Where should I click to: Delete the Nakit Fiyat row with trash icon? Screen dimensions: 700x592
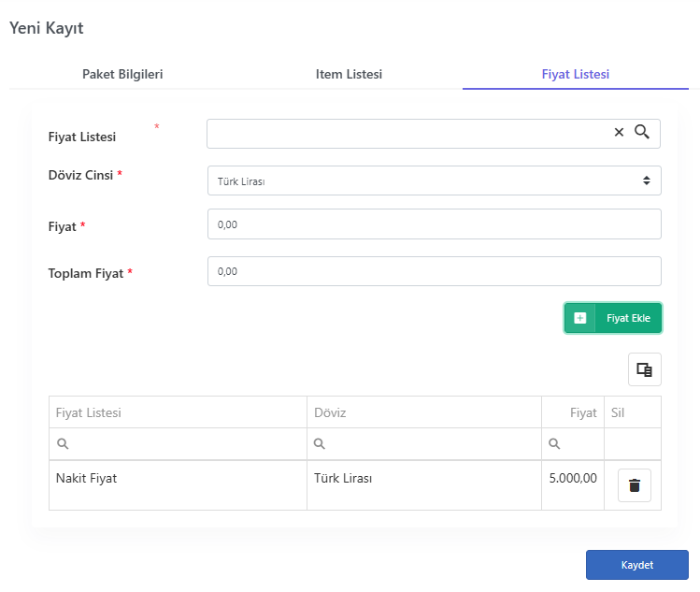click(635, 485)
